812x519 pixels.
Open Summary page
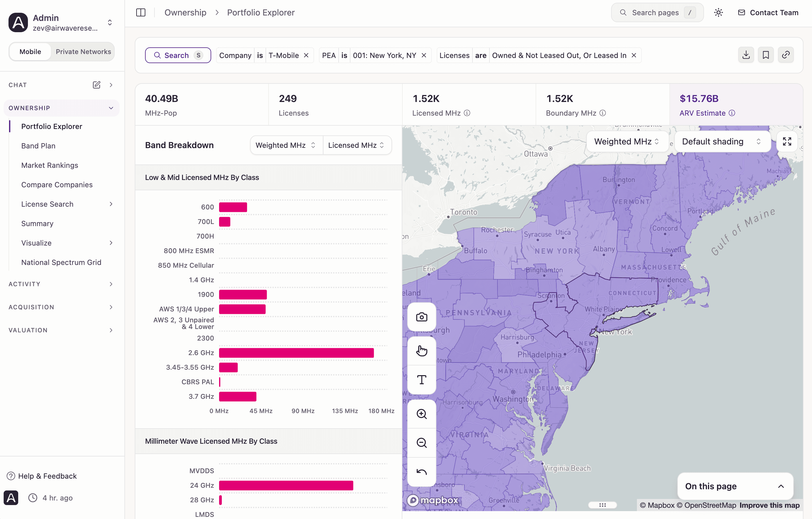coord(37,224)
